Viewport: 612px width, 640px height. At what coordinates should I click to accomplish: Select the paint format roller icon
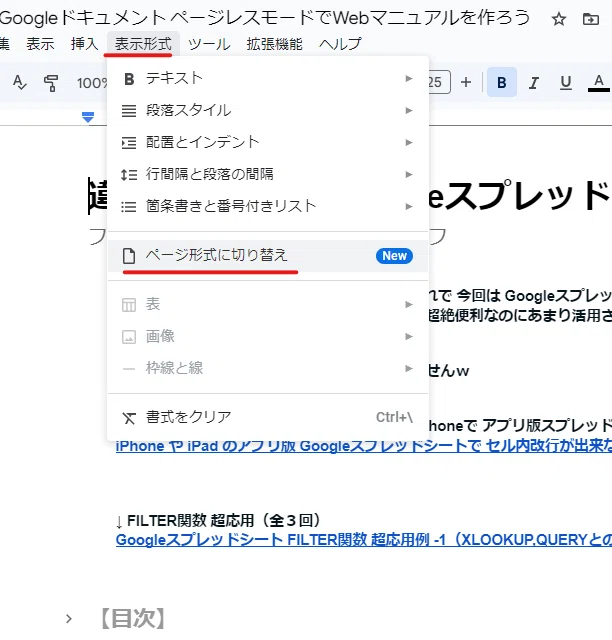(51, 83)
